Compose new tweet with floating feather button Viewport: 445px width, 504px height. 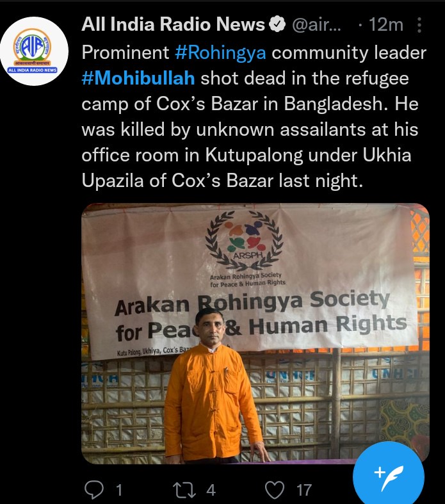click(388, 476)
